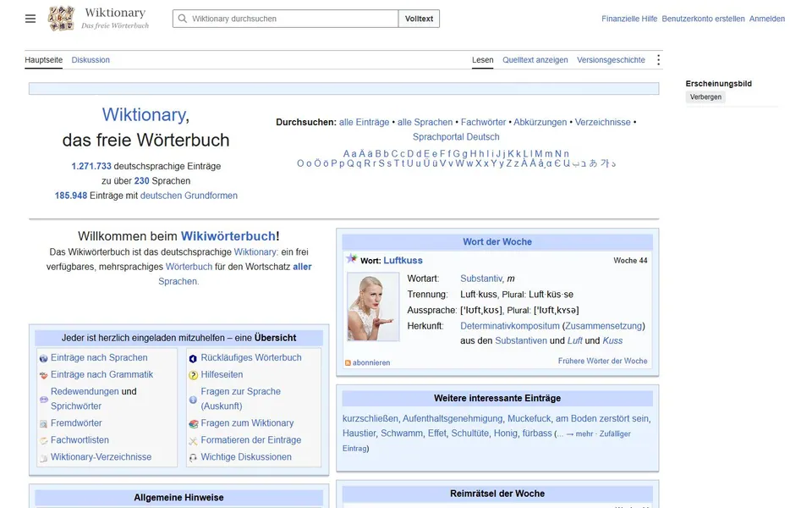This screenshot has height=508, width=812.
Task: Click the info icon beside Fragen zur Sprache
Action: (193, 400)
